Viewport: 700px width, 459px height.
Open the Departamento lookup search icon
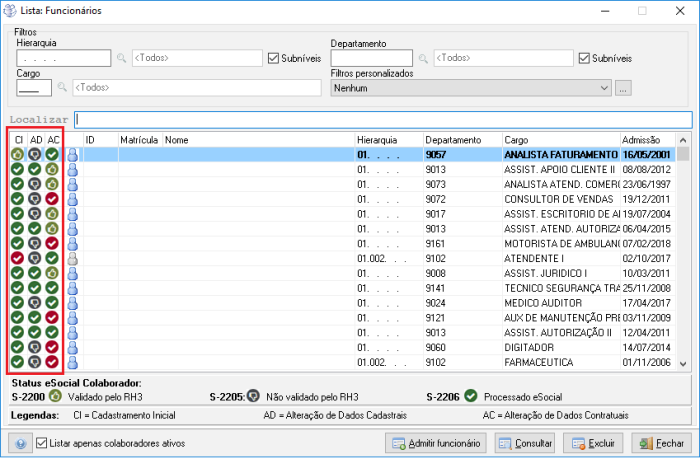[x=424, y=59]
